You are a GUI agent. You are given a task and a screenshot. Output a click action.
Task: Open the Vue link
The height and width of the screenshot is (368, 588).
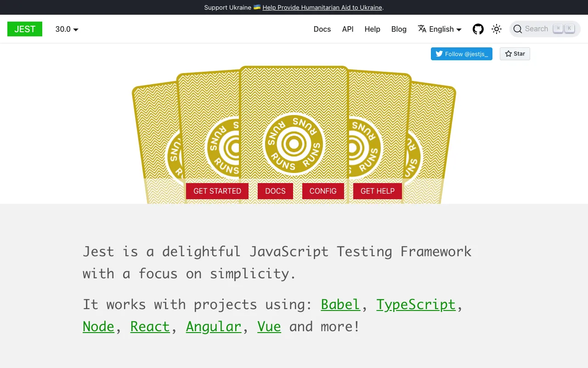pyautogui.click(x=269, y=327)
